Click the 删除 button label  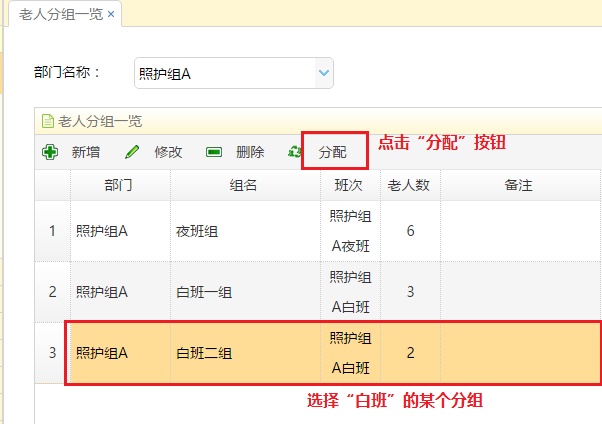250,152
